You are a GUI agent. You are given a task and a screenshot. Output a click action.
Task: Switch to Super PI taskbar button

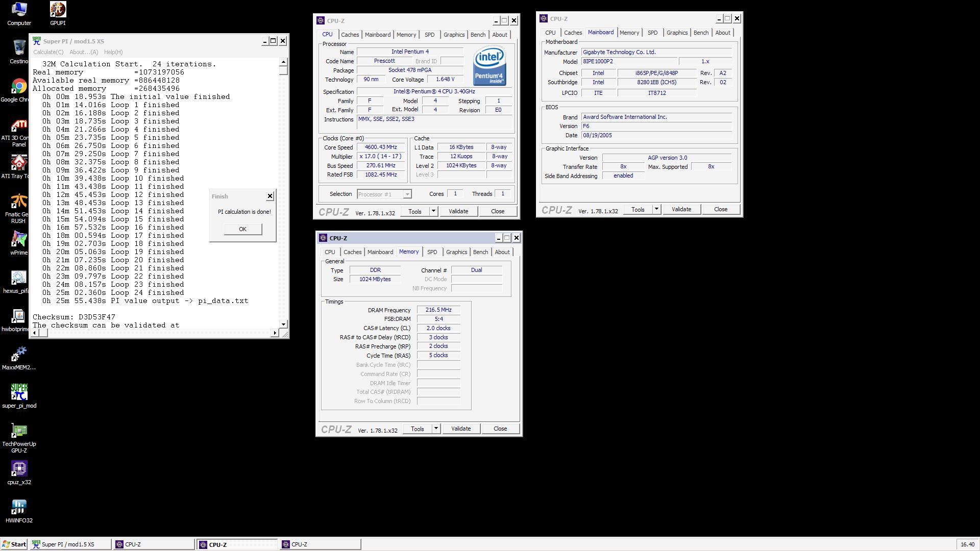70,544
